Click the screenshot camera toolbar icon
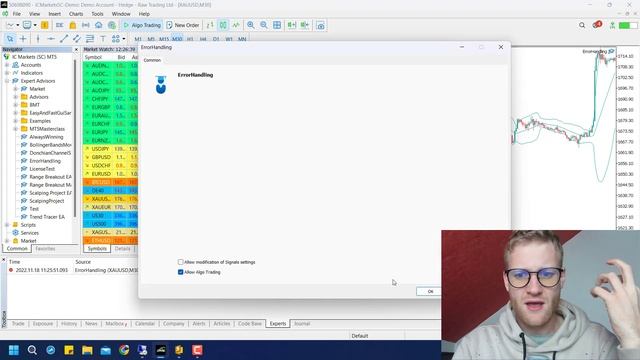The height and width of the screenshot is (360, 640). tap(321, 25)
